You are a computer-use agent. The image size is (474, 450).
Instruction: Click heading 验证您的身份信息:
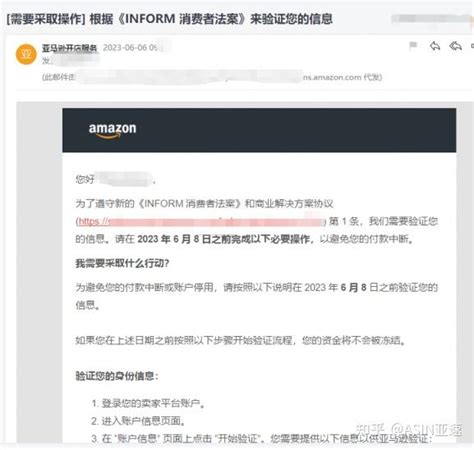117,376
